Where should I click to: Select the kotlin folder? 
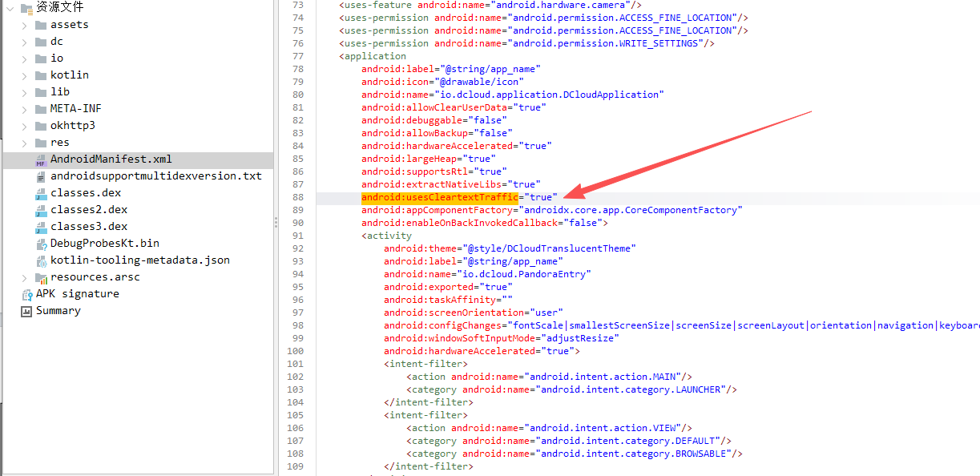tap(70, 75)
